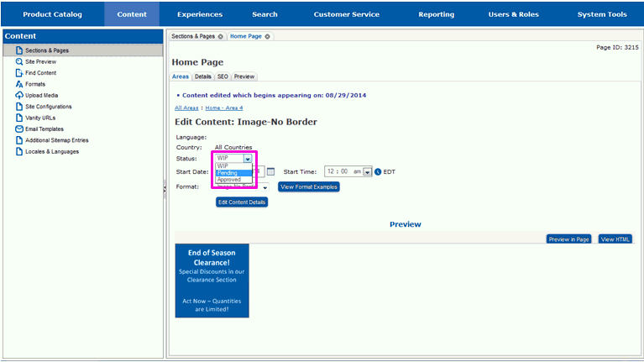Choose Pending in the status list
This screenshot has height=362, width=644.
[233, 173]
